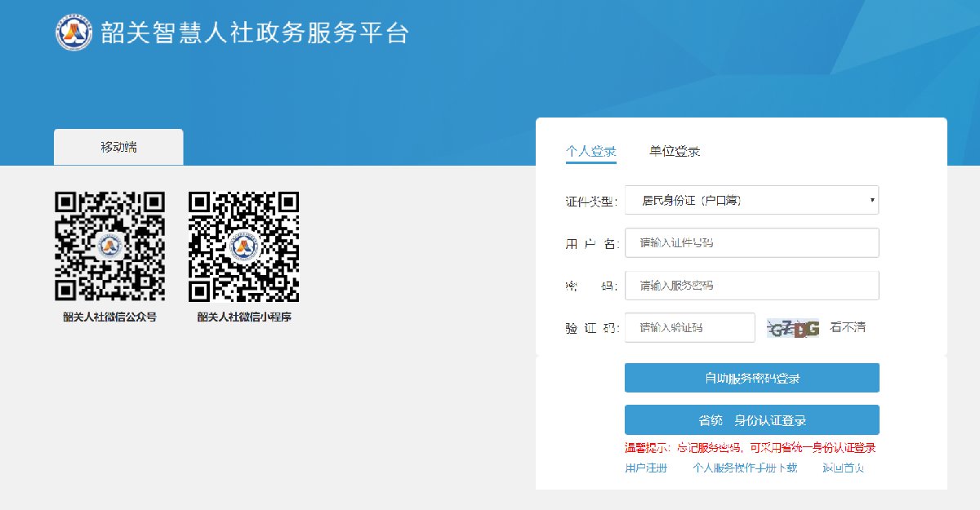Viewport: 980px width, 510px height.
Task: Open the 个人服务操作手册下载 link
Action: (x=745, y=468)
